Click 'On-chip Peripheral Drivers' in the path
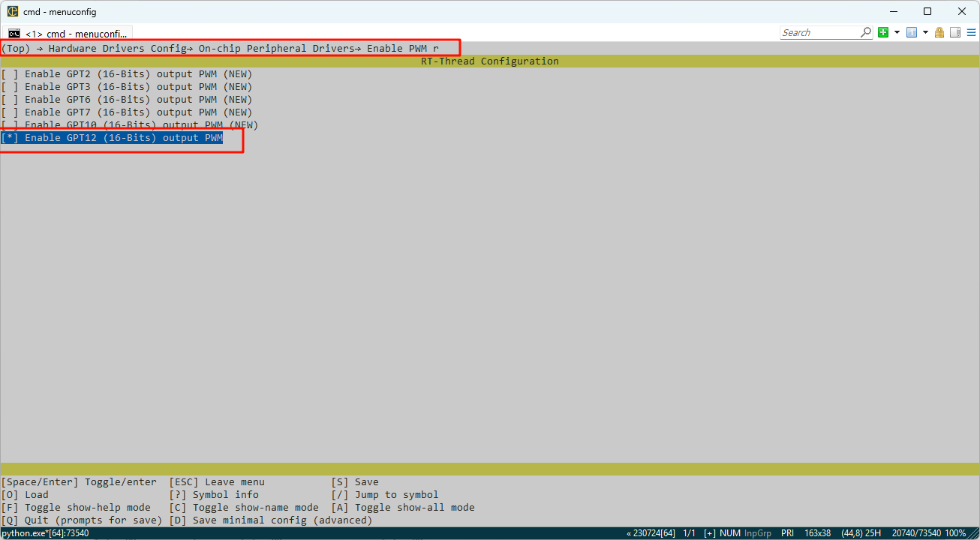 click(276, 49)
